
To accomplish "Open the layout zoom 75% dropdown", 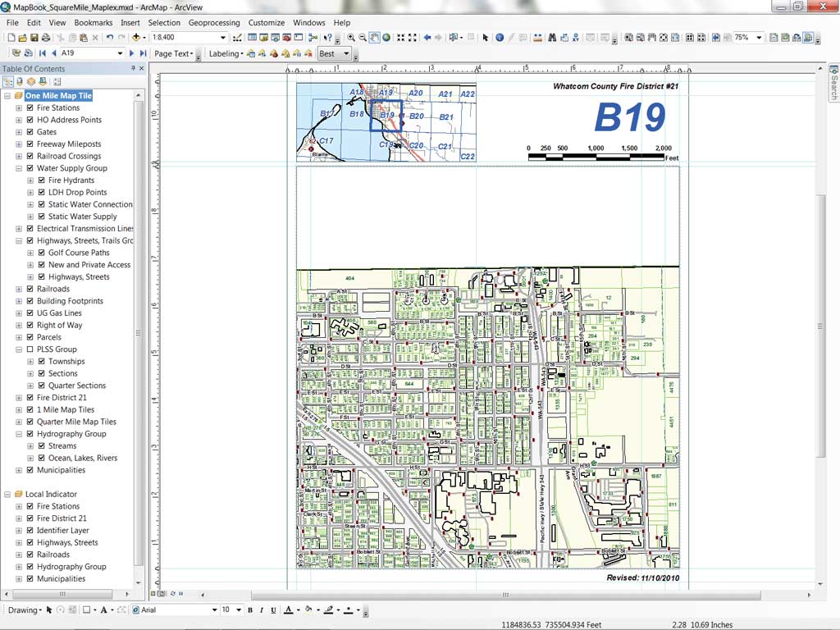I will coord(759,38).
